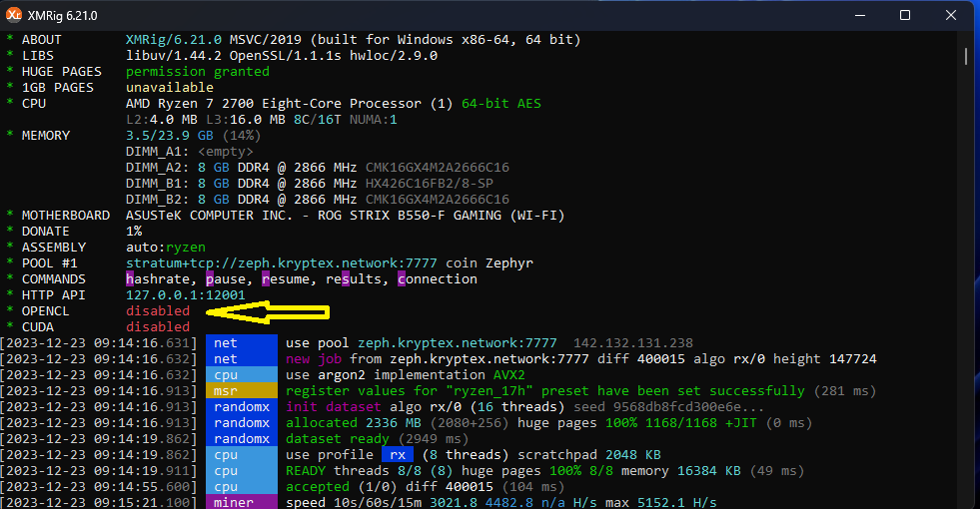The width and height of the screenshot is (980, 509).
Task: Click the 'miner' log tag
Action: coord(241,502)
